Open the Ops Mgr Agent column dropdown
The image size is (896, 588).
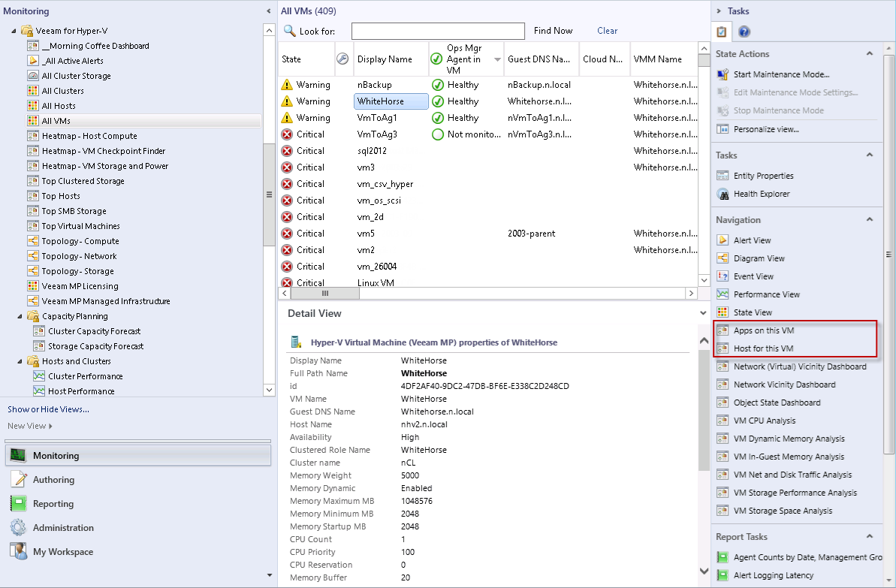point(497,59)
